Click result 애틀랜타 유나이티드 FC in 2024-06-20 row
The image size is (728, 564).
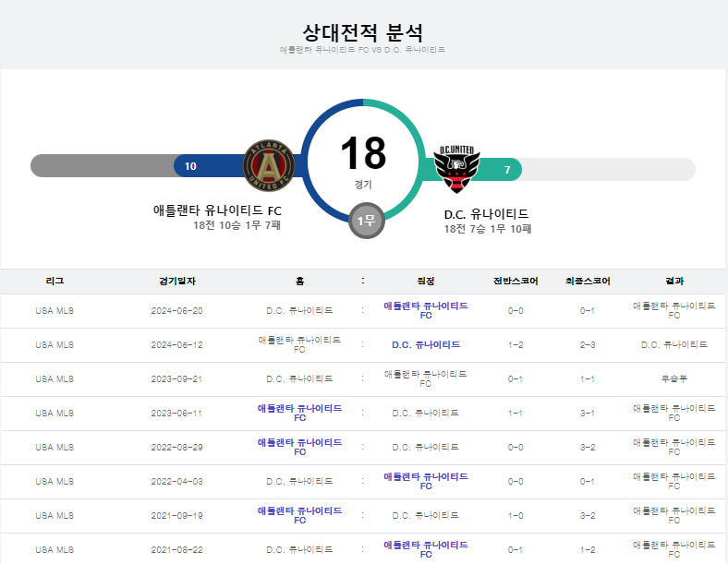(674, 310)
